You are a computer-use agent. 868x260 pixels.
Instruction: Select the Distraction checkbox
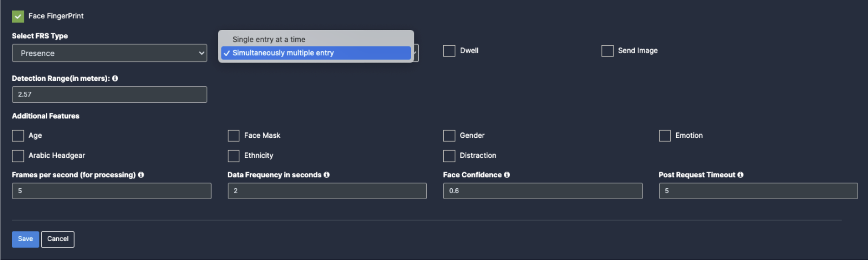[449, 156]
